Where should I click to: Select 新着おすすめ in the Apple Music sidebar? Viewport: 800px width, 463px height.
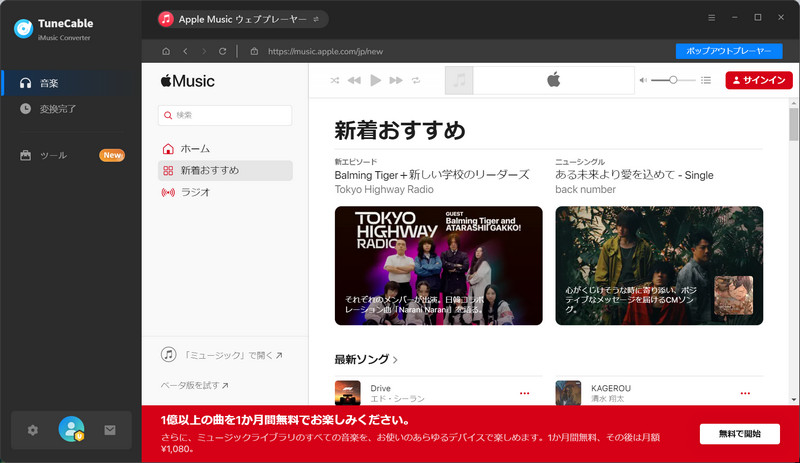point(225,170)
